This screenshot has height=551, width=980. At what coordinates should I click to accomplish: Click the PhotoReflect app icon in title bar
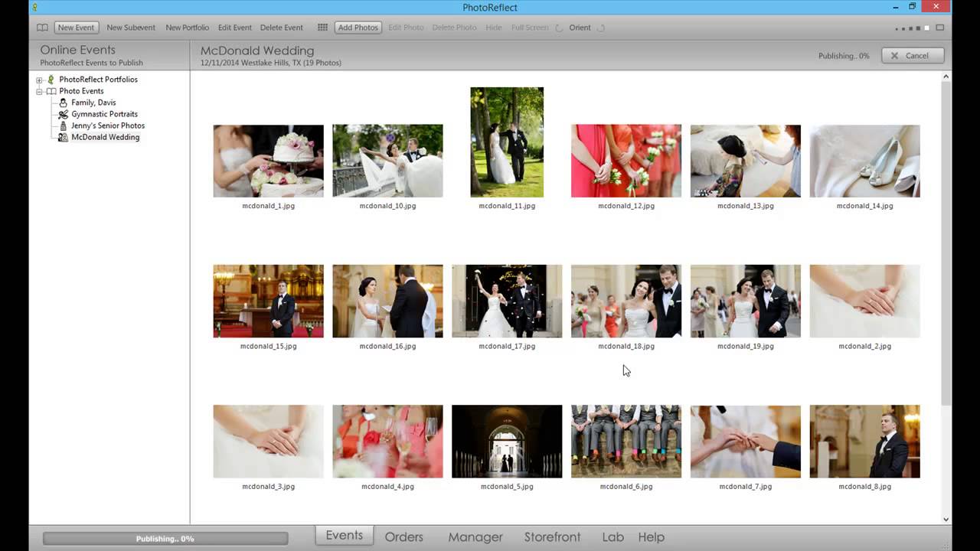[x=34, y=7]
